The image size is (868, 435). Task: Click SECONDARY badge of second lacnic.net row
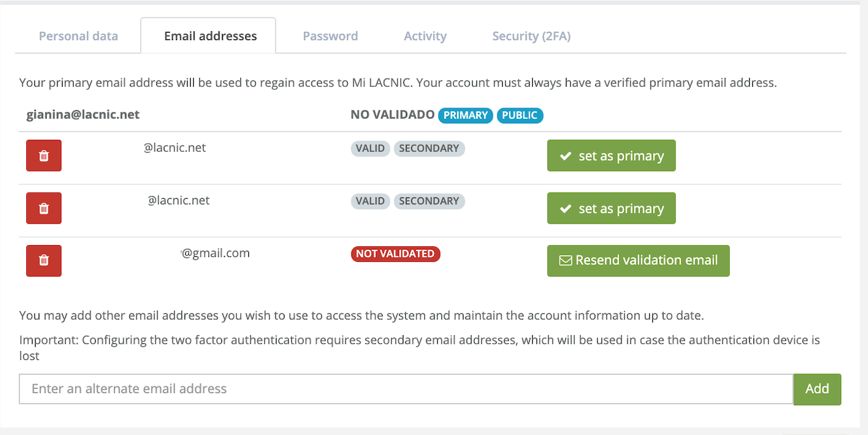pos(429,201)
